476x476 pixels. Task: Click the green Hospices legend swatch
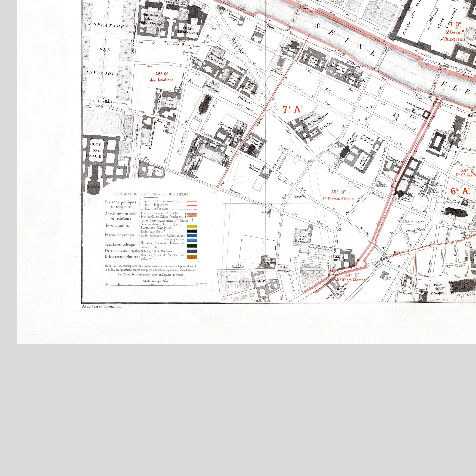(192, 246)
